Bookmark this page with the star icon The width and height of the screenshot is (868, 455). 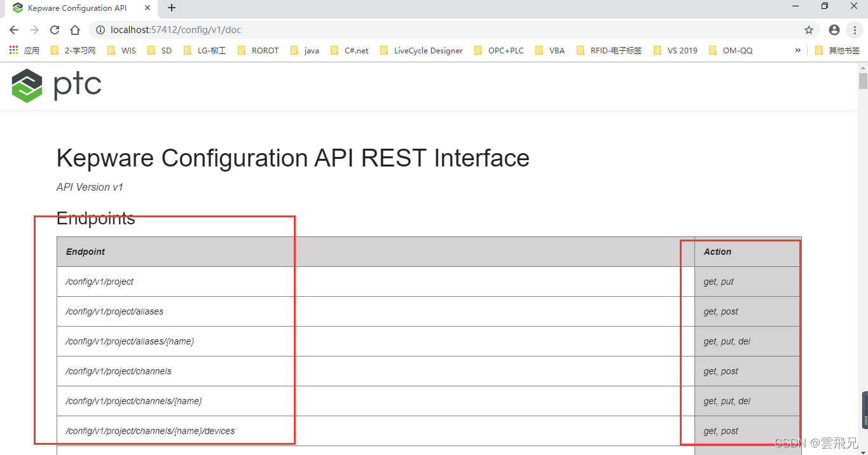point(809,30)
